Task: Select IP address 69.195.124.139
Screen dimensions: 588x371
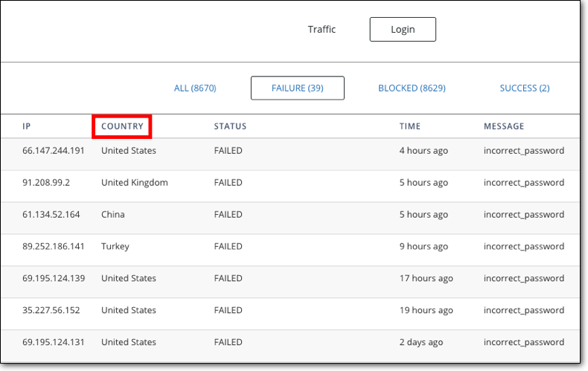Action: click(54, 278)
